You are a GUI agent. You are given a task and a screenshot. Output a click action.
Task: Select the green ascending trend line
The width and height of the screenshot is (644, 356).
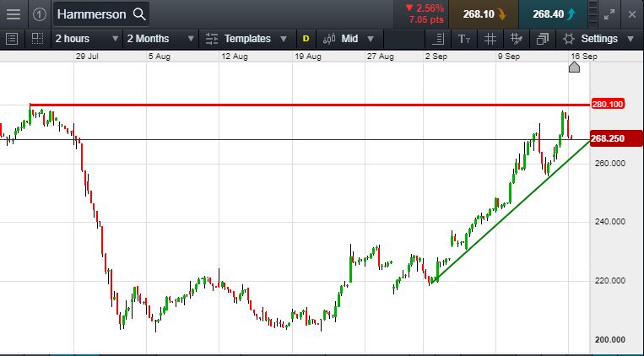click(x=511, y=212)
